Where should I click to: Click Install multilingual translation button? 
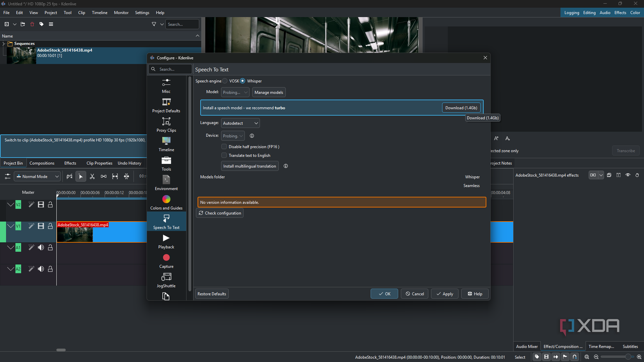250,166
